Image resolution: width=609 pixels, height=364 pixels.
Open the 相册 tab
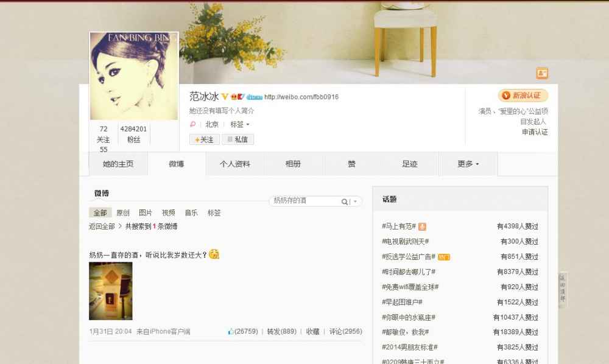tap(294, 164)
